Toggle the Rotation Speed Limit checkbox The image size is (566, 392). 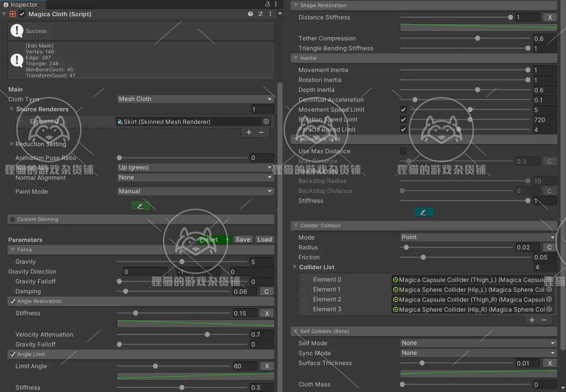(403, 120)
